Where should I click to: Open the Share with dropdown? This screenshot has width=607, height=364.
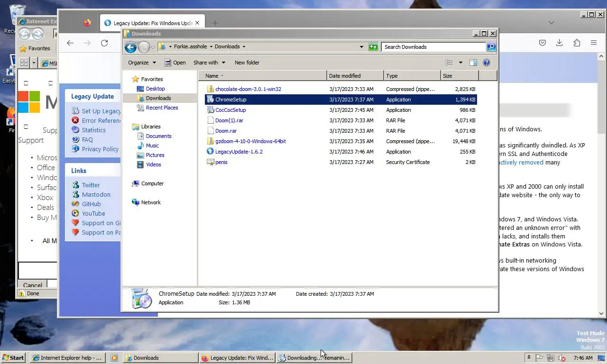coord(209,63)
